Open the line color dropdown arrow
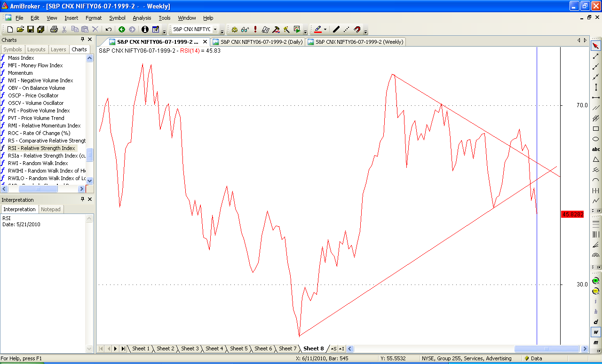 (325, 29)
